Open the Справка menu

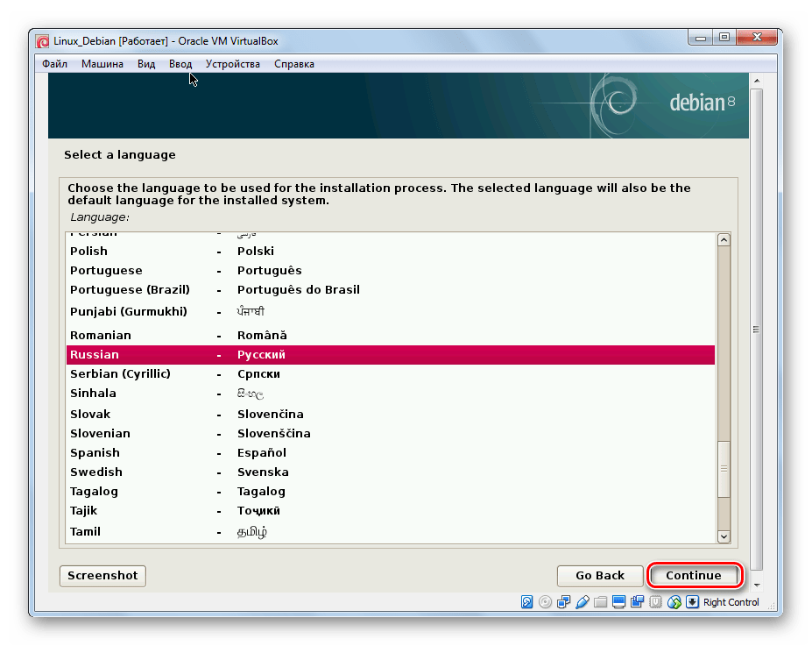(x=293, y=64)
